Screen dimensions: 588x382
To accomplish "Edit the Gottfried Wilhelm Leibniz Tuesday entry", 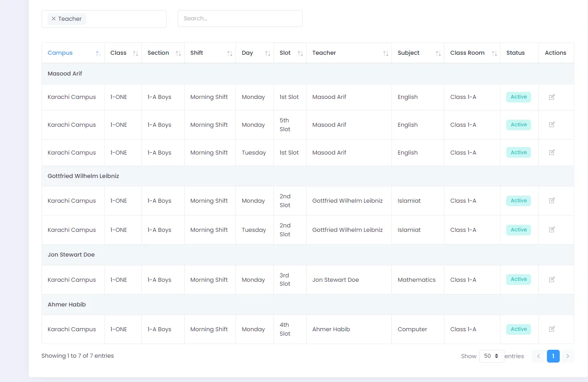I will pos(551,230).
